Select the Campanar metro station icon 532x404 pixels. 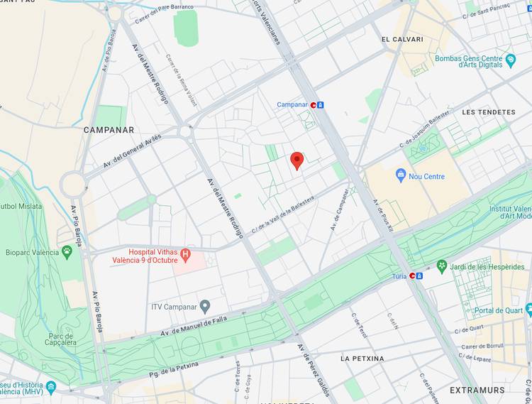[x=317, y=105]
